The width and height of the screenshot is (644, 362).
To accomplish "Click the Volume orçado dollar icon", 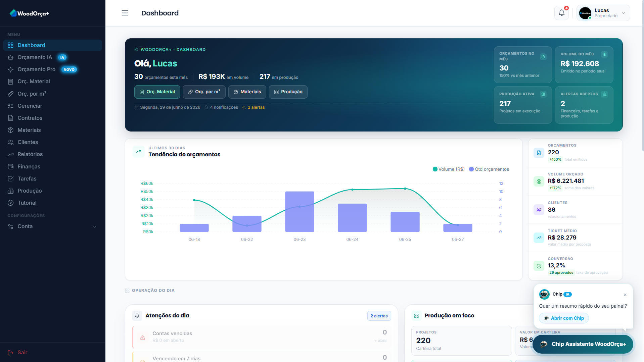I will tap(539, 182).
